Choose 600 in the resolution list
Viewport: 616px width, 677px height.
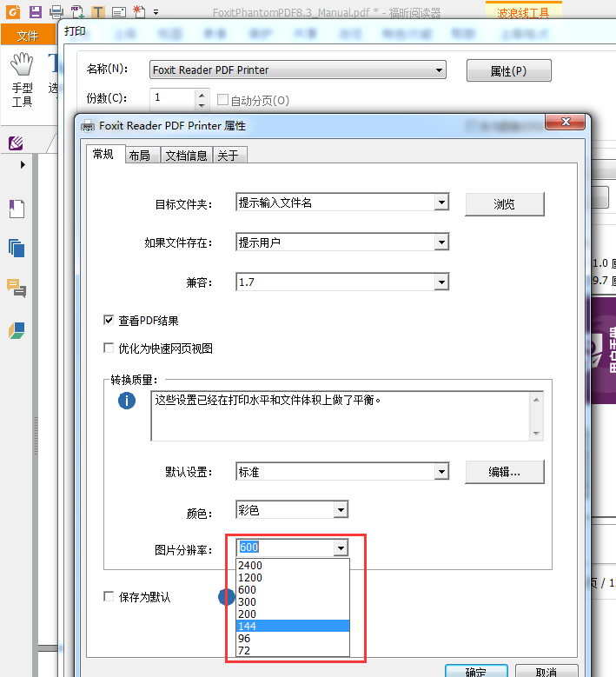pos(293,589)
